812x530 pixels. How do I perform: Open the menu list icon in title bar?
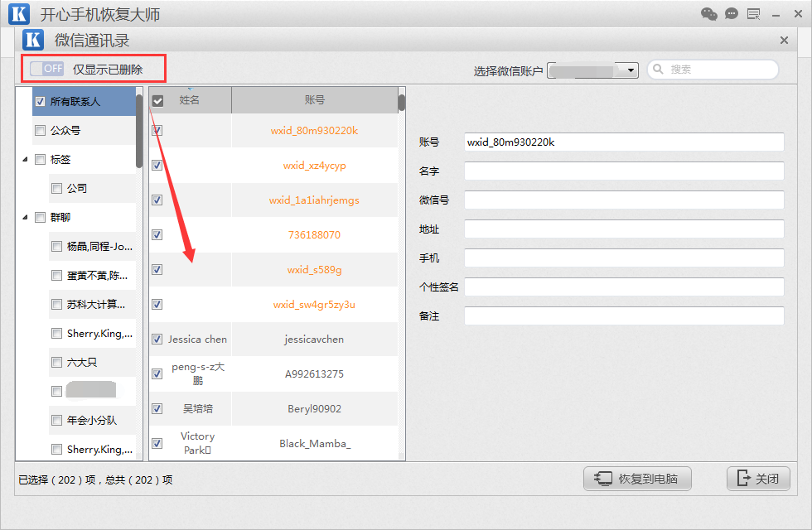tap(753, 14)
